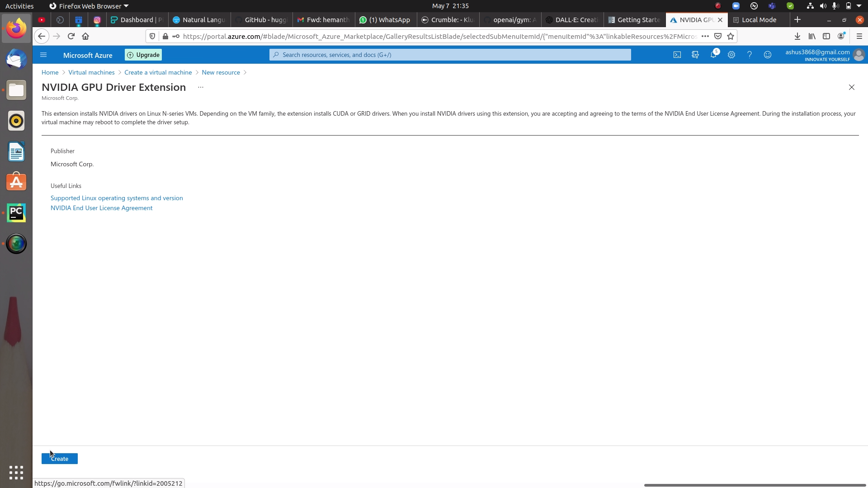Open the NVIDIA End User License Agreement link
The height and width of the screenshot is (488, 868).
[101, 208]
